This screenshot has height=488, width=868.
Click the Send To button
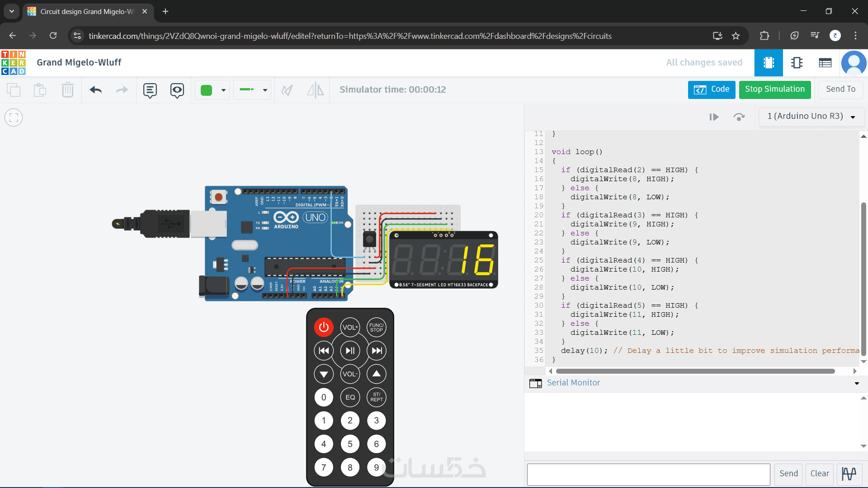coord(840,89)
